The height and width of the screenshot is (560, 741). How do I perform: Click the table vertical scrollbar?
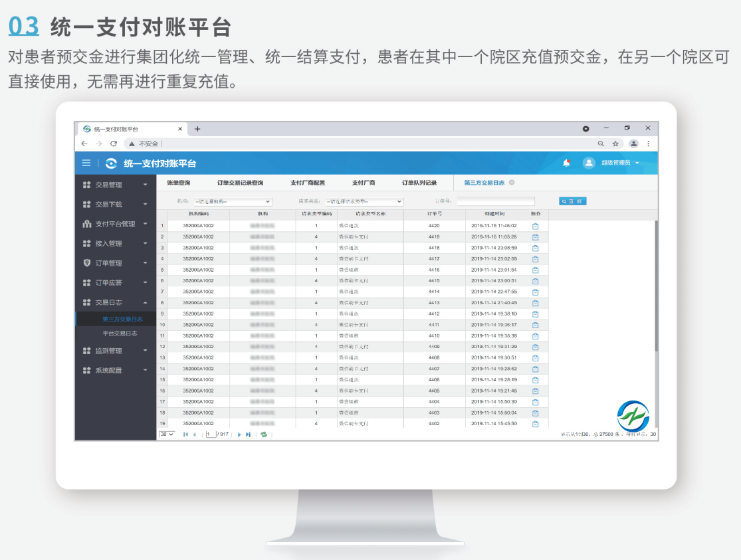(656, 286)
